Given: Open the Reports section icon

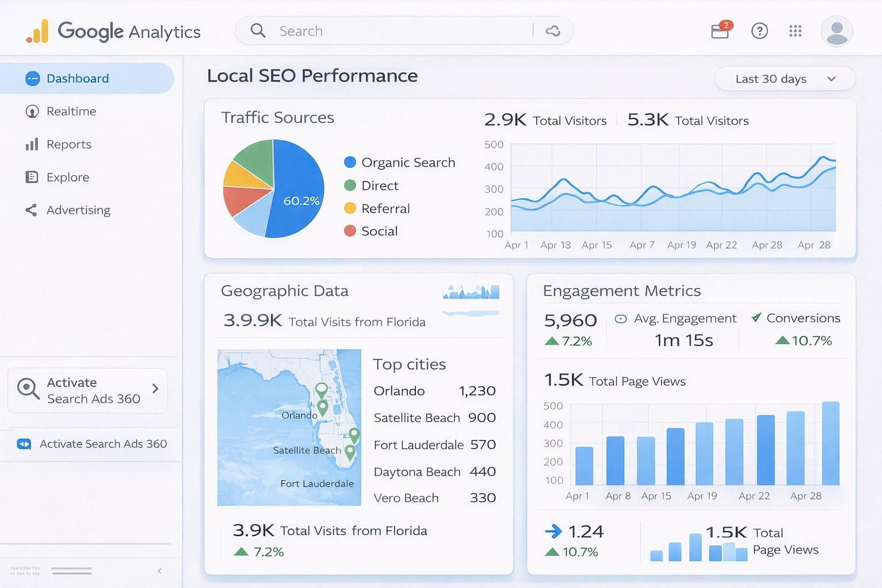Looking at the screenshot, I should pyautogui.click(x=32, y=144).
